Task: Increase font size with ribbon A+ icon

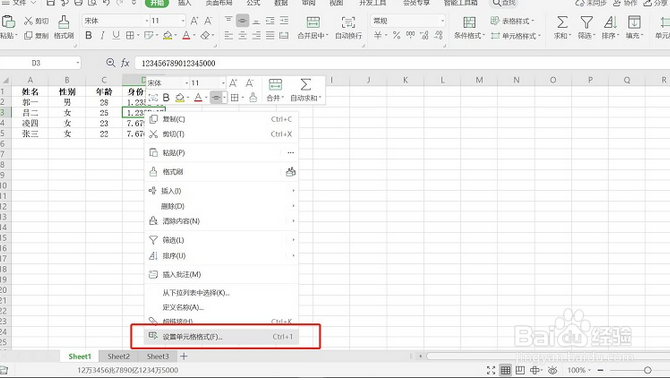Action: point(194,21)
